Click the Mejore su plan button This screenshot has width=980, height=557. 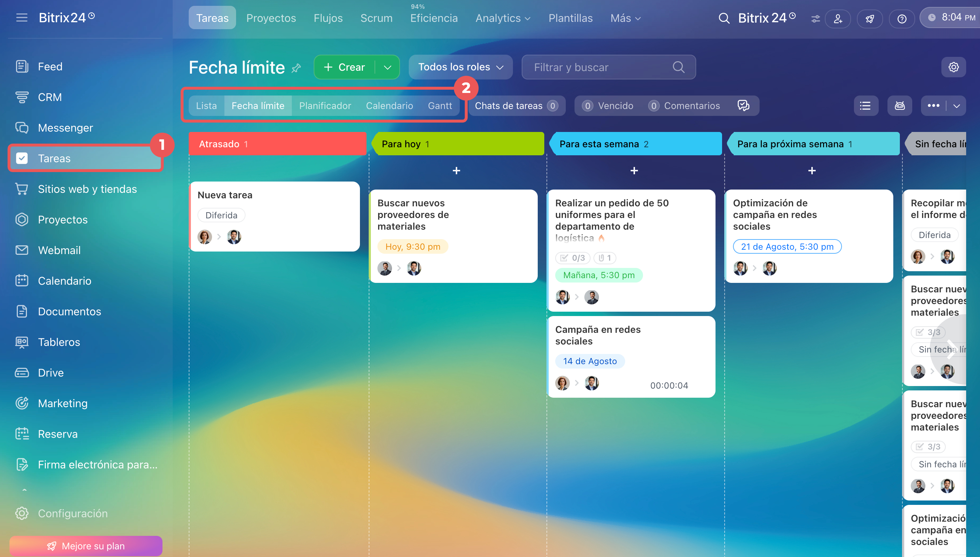point(86,546)
